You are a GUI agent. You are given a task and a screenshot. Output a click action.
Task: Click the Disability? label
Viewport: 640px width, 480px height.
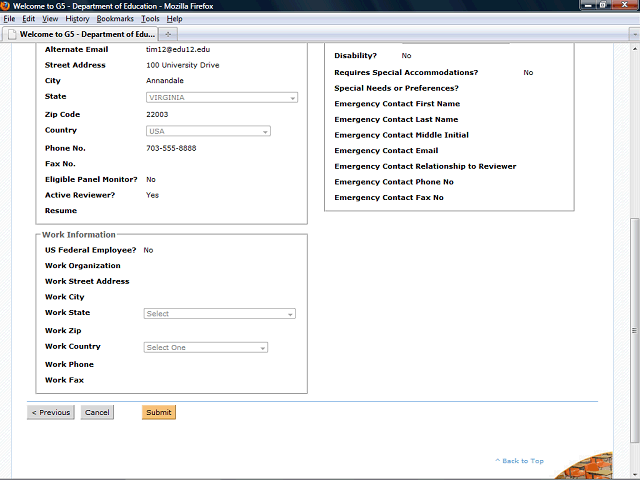[x=356, y=56]
